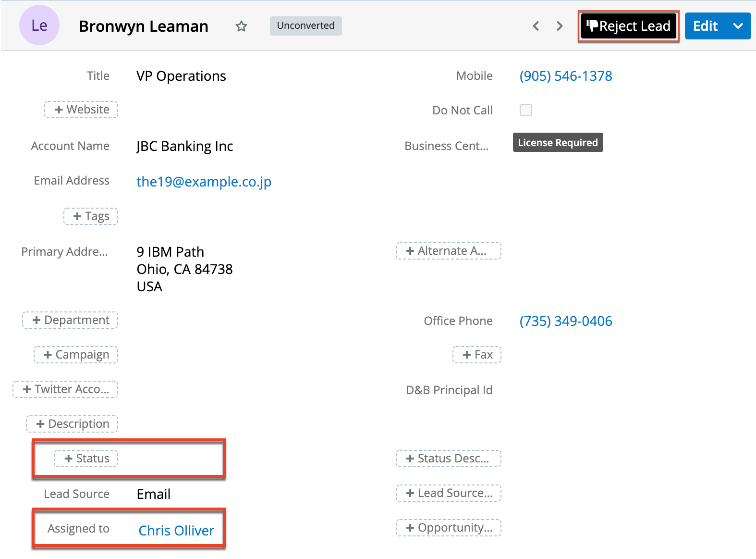The image size is (756, 559).
Task: Mark Bronwyn Leaman as favorite star
Action: 241,26
